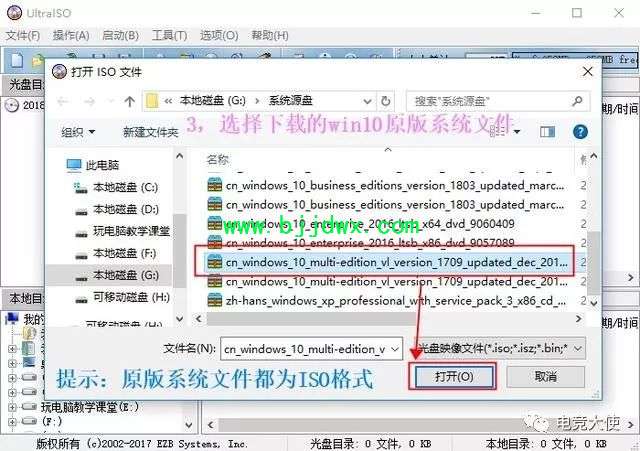Click the back arrow in the dialog
The height and width of the screenshot is (451, 640).
coord(62,101)
